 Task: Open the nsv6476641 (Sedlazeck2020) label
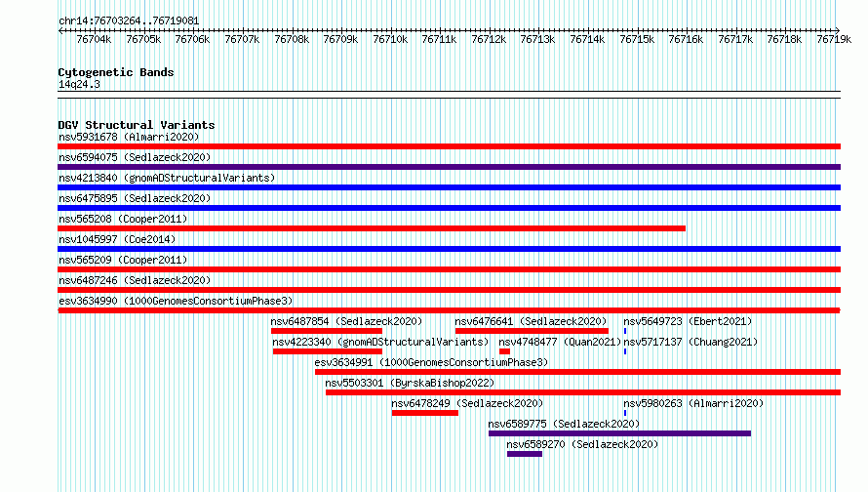coord(531,321)
